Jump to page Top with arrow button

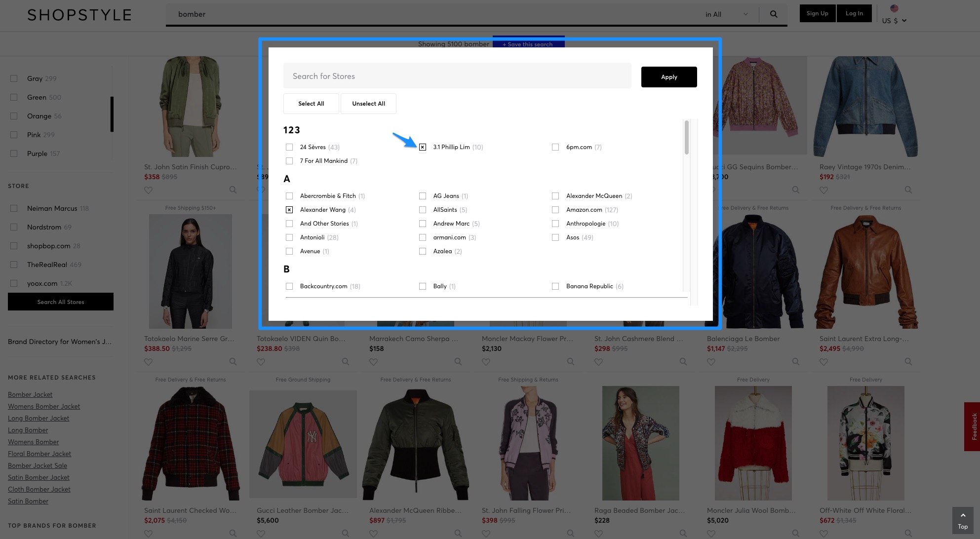point(963,520)
